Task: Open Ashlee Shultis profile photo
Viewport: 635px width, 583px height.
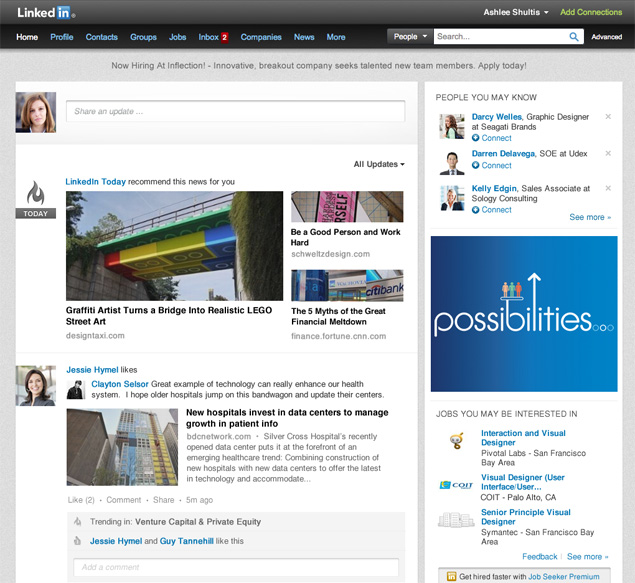Action: click(x=36, y=112)
